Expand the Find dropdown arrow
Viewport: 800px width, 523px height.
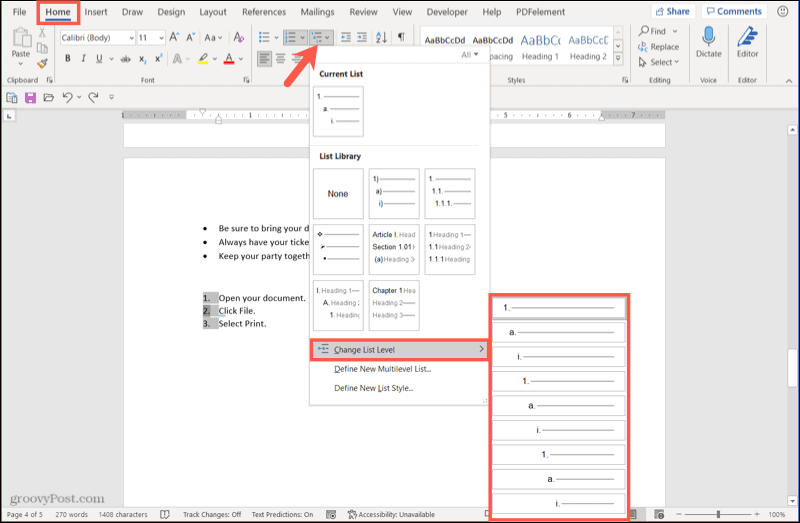click(675, 31)
